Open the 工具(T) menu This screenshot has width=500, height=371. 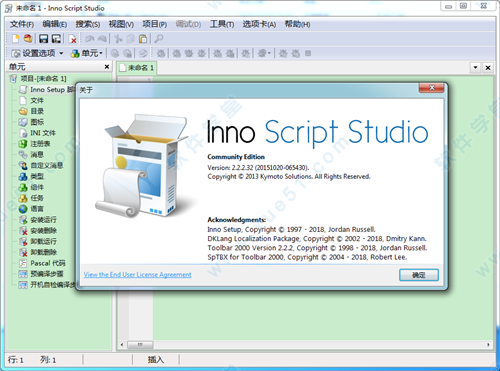point(222,24)
